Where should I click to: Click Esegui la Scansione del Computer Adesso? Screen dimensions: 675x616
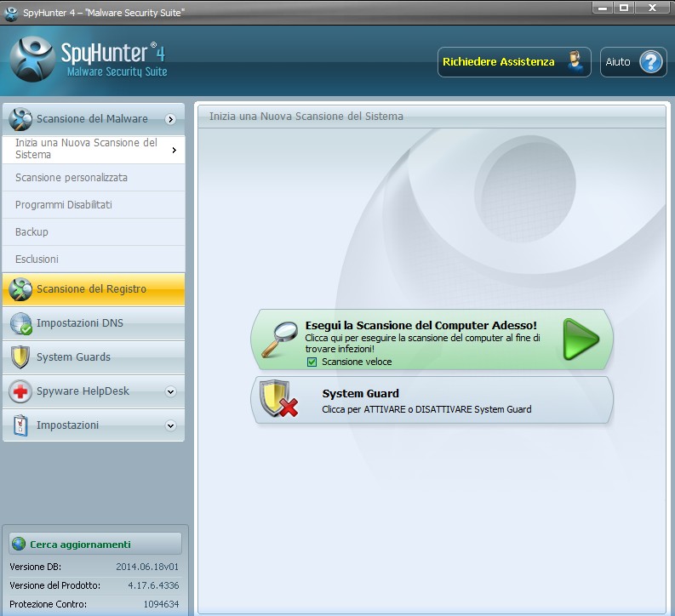click(432, 339)
